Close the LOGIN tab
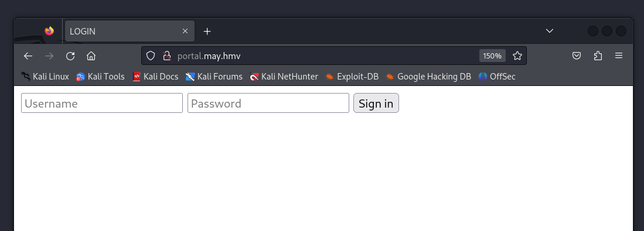Image resolution: width=644 pixels, height=231 pixels. [185, 31]
